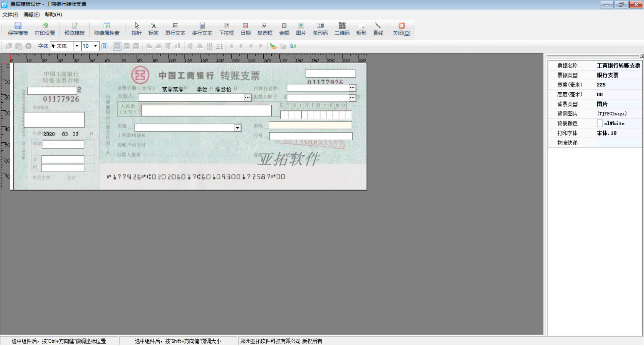Set text align left

[x=117, y=46]
